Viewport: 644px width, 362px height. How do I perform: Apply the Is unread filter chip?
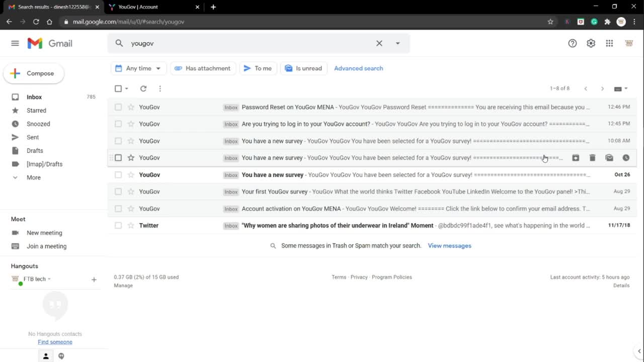coord(304,68)
